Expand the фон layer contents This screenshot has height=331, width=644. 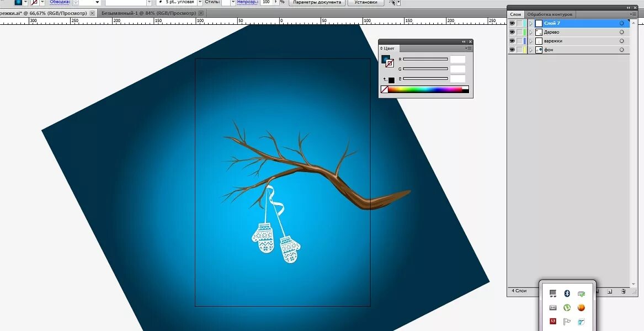(x=531, y=50)
